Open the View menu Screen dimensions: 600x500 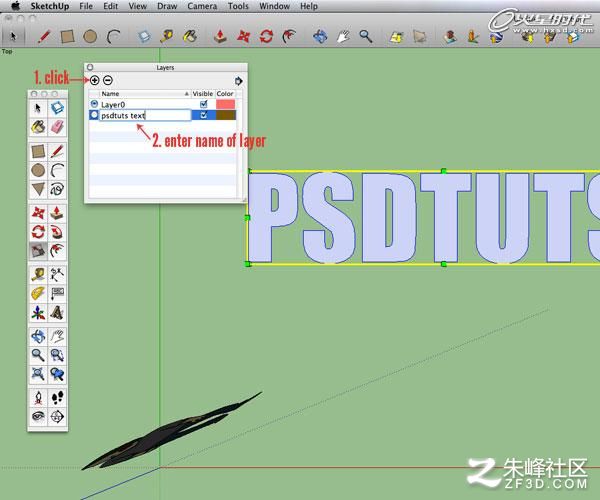(x=137, y=6)
